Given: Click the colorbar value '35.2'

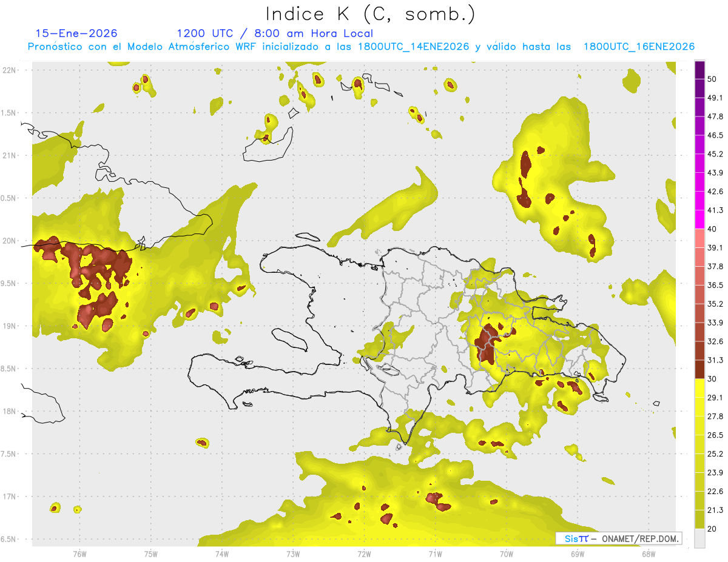Looking at the screenshot, I should click(x=715, y=304).
